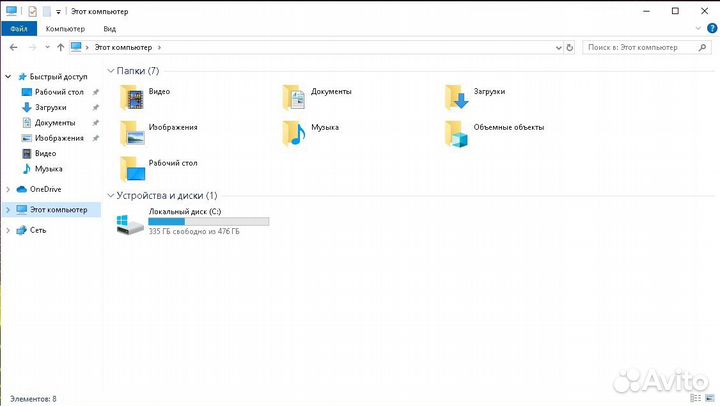Click Загрузки in Быстрый доступ list
720x406 pixels.
point(50,107)
